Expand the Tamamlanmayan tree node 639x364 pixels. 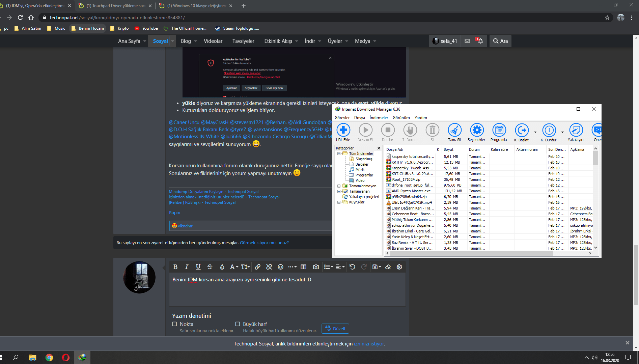point(339,186)
